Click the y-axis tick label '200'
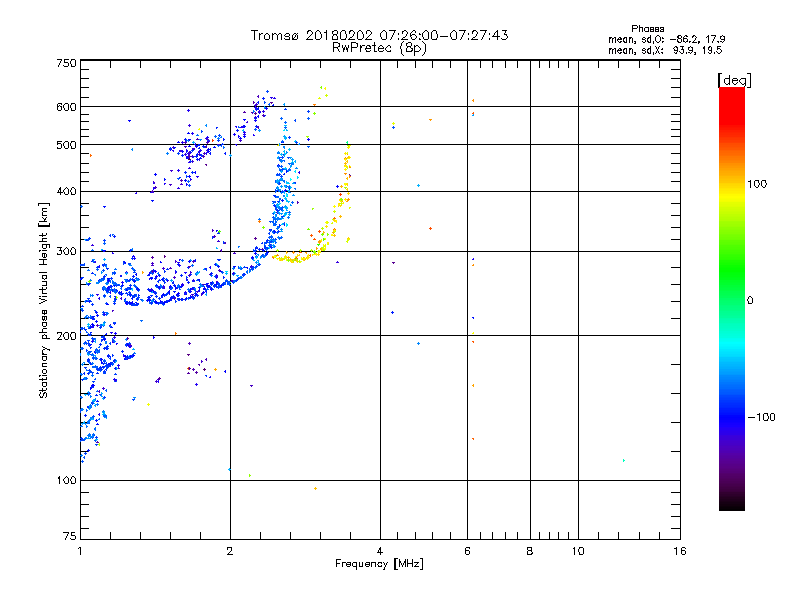This screenshot has width=800, height=600. point(66,336)
